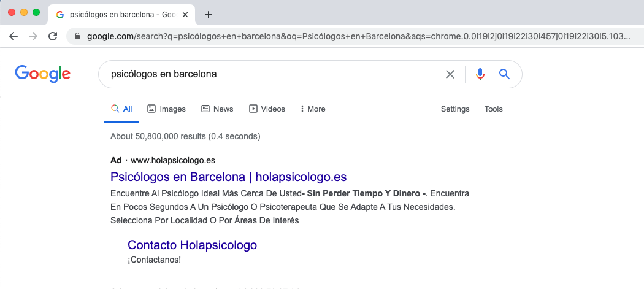Go forward to the next page
Image resolution: width=644 pixels, height=289 pixels.
(33, 36)
